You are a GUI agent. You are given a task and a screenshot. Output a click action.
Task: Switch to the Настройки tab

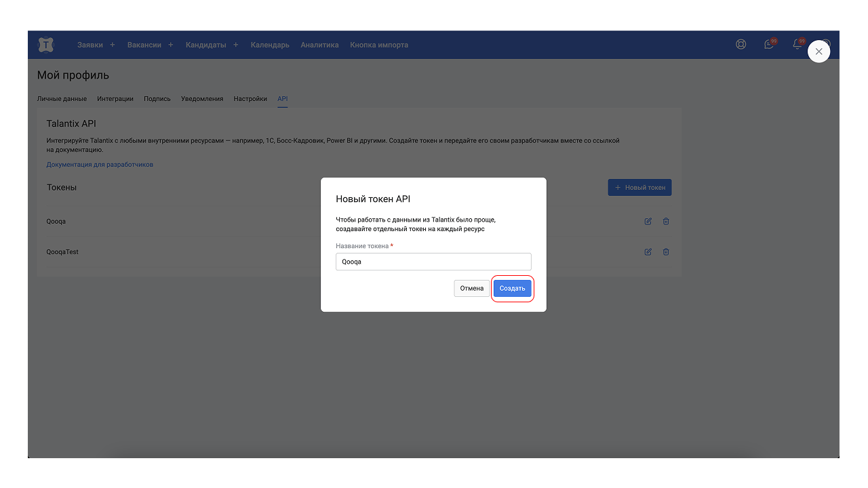(250, 99)
